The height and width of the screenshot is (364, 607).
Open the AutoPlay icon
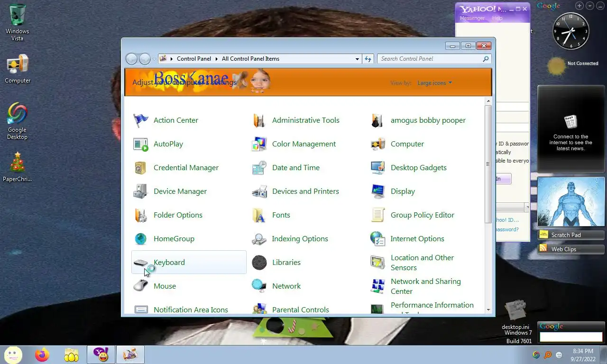[x=140, y=144]
